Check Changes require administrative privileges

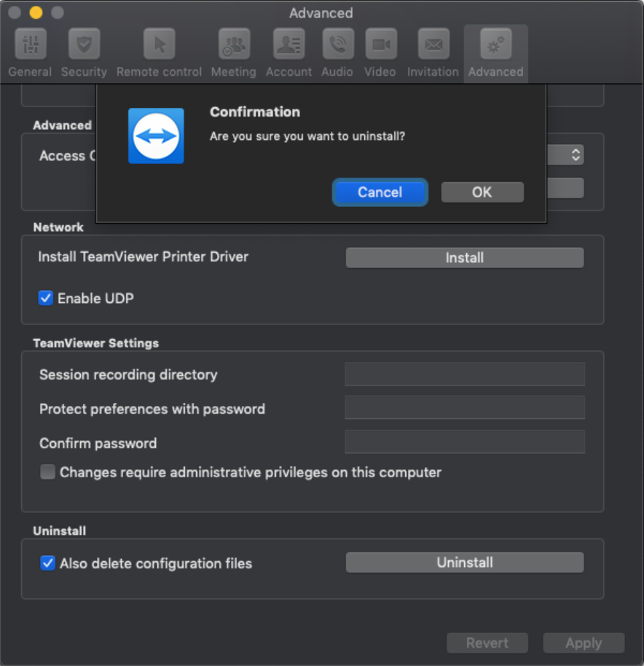coord(47,471)
